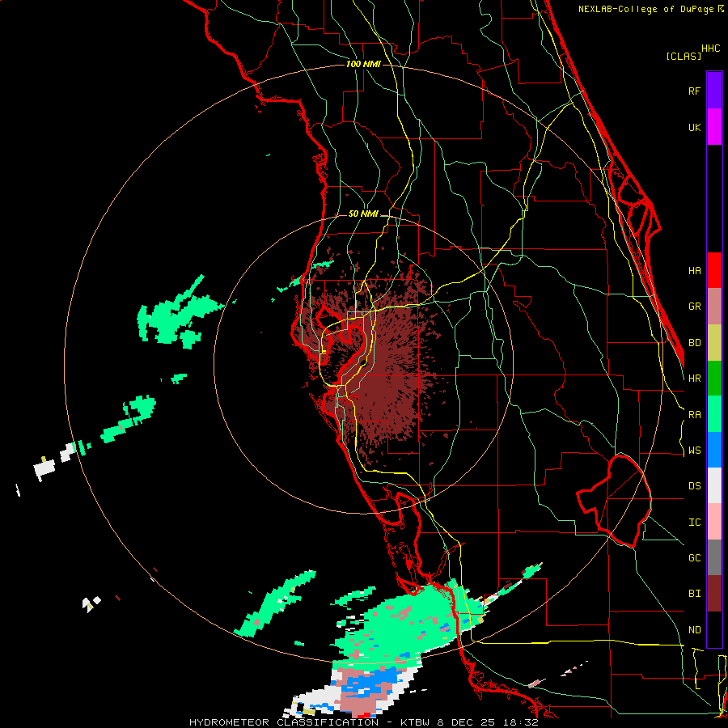
Task: Click the DS legend label
Action: (x=694, y=486)
